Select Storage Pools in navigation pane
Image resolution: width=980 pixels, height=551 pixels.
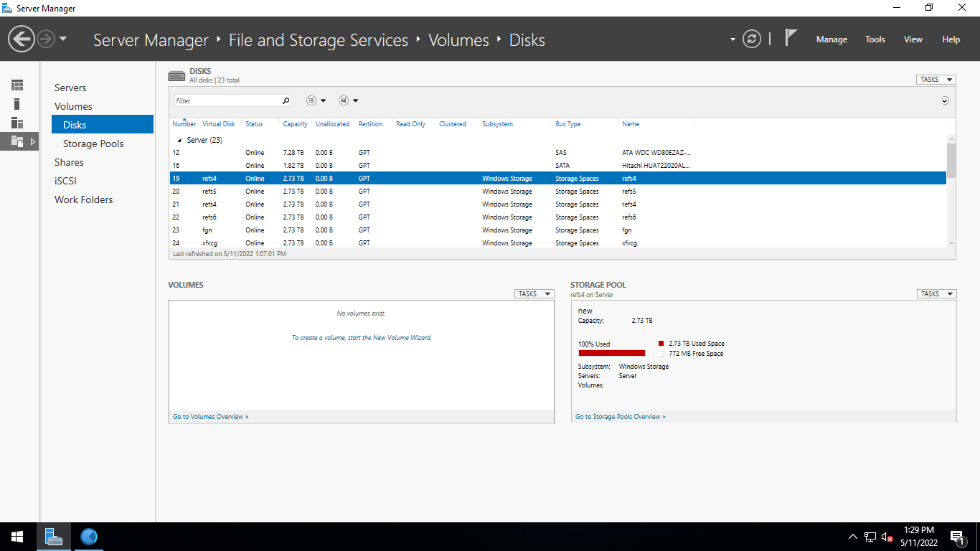click(93, 143)
